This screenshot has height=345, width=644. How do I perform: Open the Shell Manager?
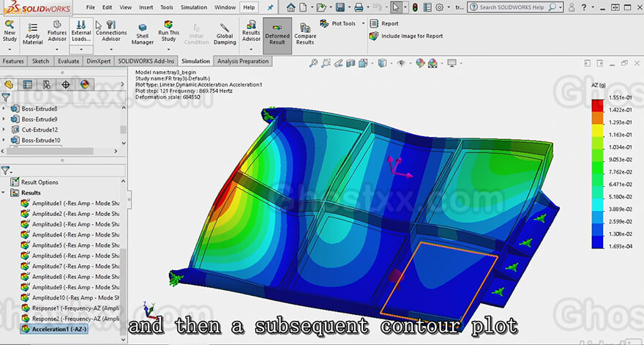143,34
